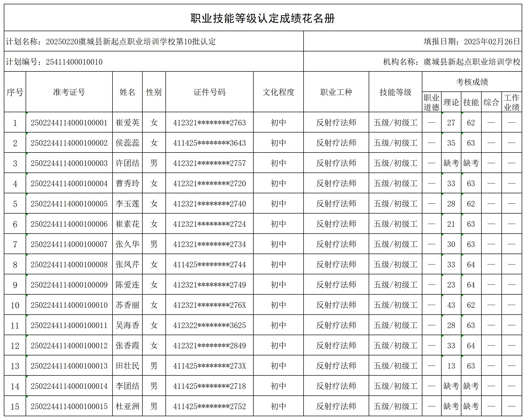Click the 计划编号 25411400010010 cell
Image resolution: width=526 pixels, height=420 pixels.
coord(154,62)
